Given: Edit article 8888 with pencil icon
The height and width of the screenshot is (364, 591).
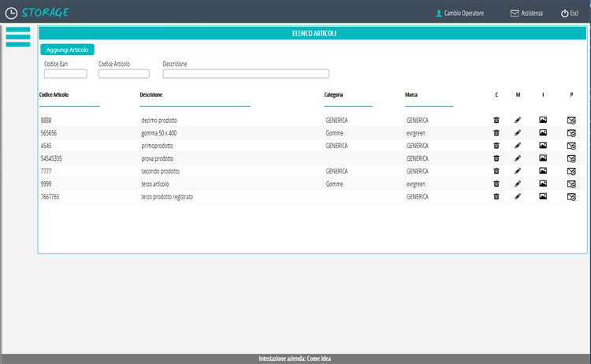Looking at the screenshot, I should 518,121.
